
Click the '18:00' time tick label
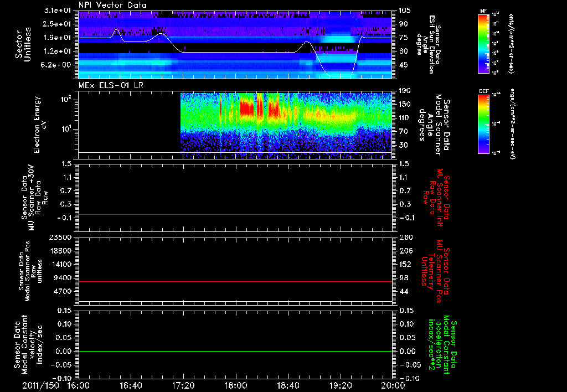click(x=236, y=385)
